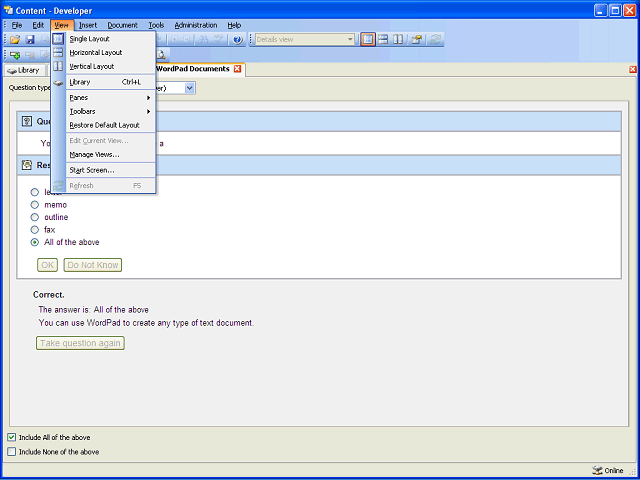Screen dimensions: 640x480
Task: Close the open View menu
Action: point(62,25)
